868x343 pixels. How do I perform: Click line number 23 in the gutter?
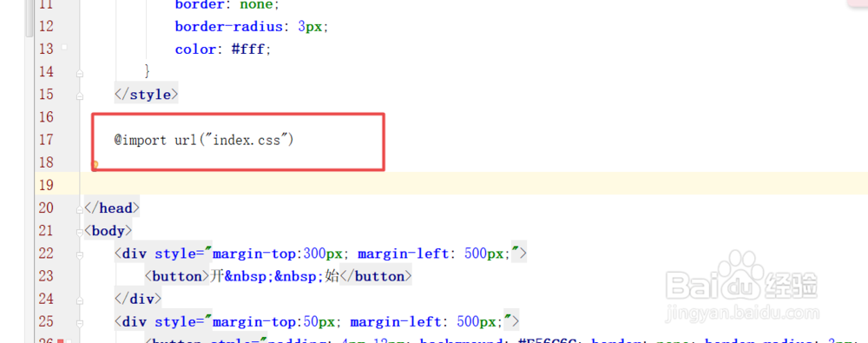click(x=47, y=276)
